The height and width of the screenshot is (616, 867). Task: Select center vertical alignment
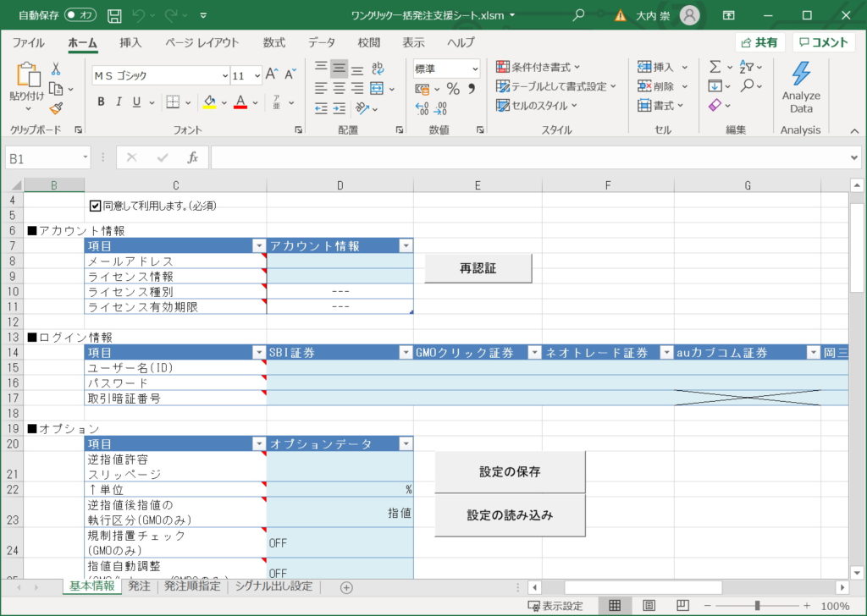click(340, 69)
